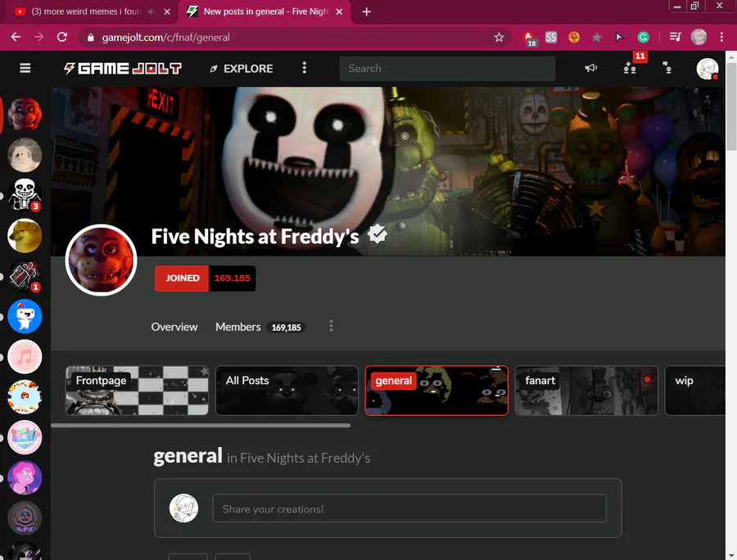Open the media control playlist icon in toolbar
737x560 pixels.
pyautogui.click(x=676, y=37)
